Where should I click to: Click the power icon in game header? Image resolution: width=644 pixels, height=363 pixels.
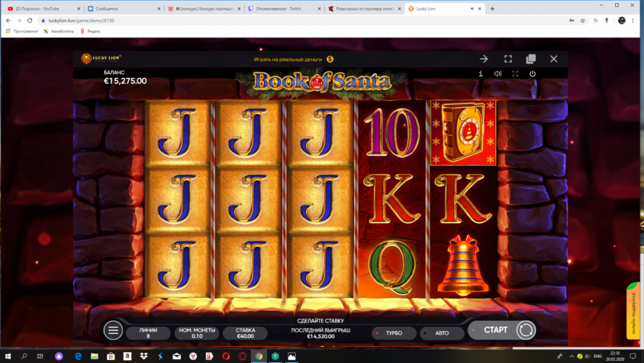(533, 74)
